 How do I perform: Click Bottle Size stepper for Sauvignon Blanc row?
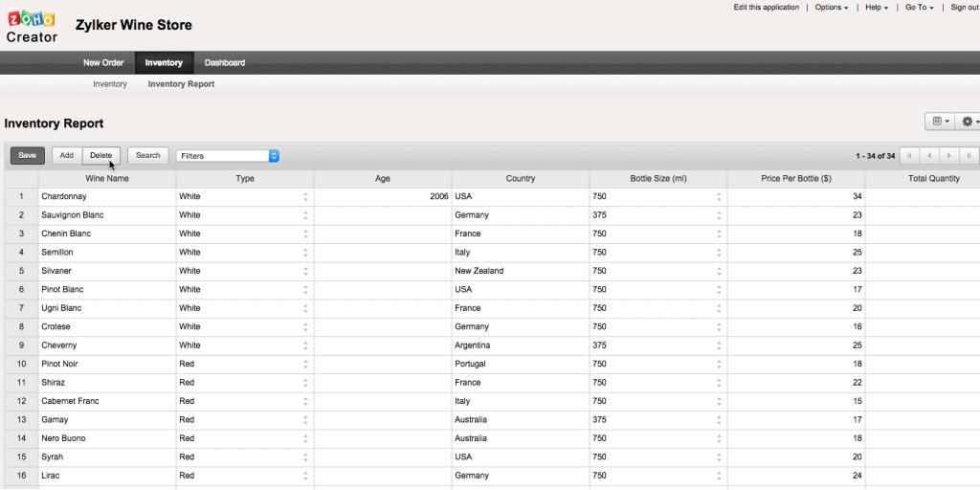point(719,215)
